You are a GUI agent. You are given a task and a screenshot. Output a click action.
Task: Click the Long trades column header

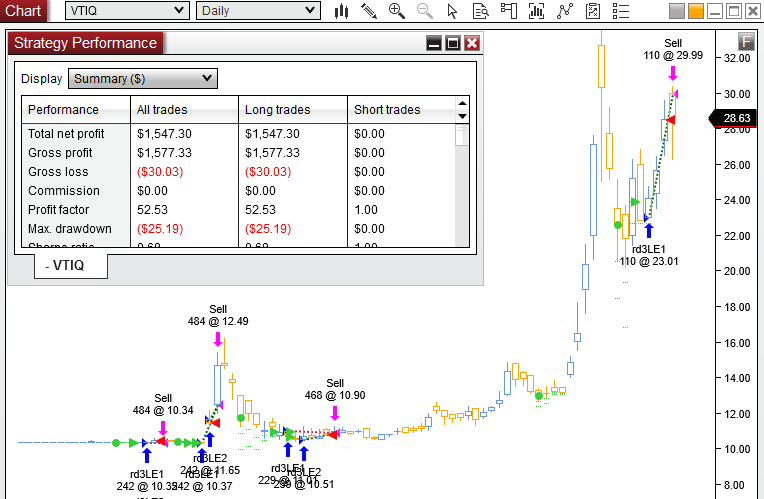click(x=293, y=110)
